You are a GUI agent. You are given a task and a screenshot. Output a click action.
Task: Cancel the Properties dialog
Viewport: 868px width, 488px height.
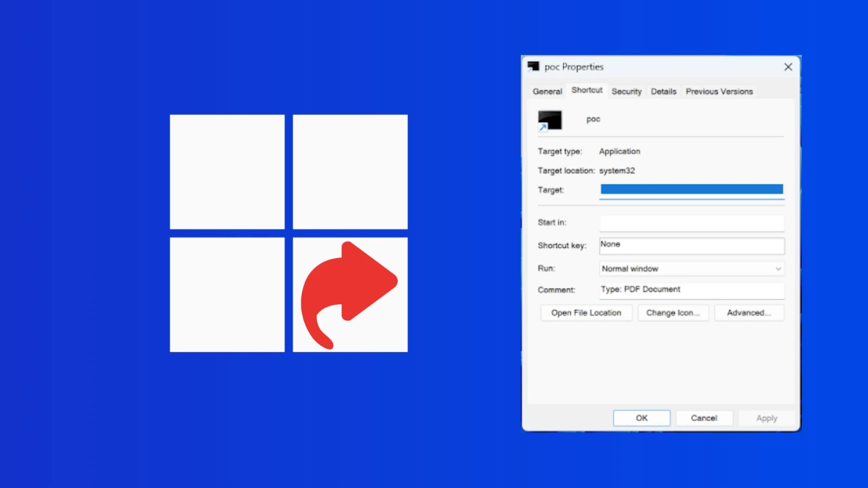(x=704, y=418)
